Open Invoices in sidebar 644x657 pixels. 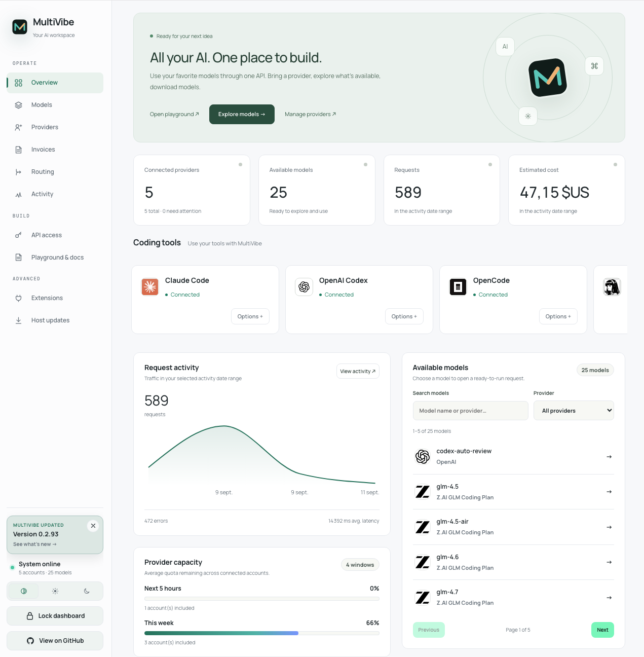coord(55,150)
